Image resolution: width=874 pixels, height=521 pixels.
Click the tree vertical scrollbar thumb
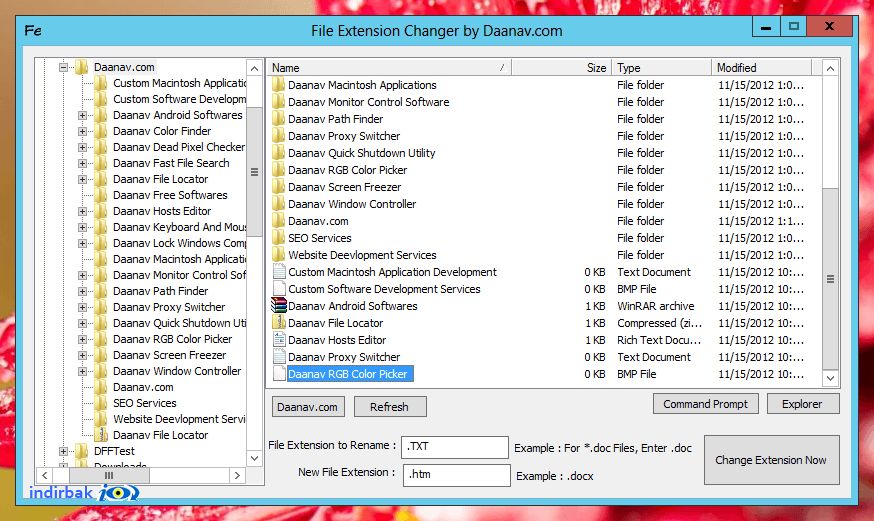coord(254,172)
